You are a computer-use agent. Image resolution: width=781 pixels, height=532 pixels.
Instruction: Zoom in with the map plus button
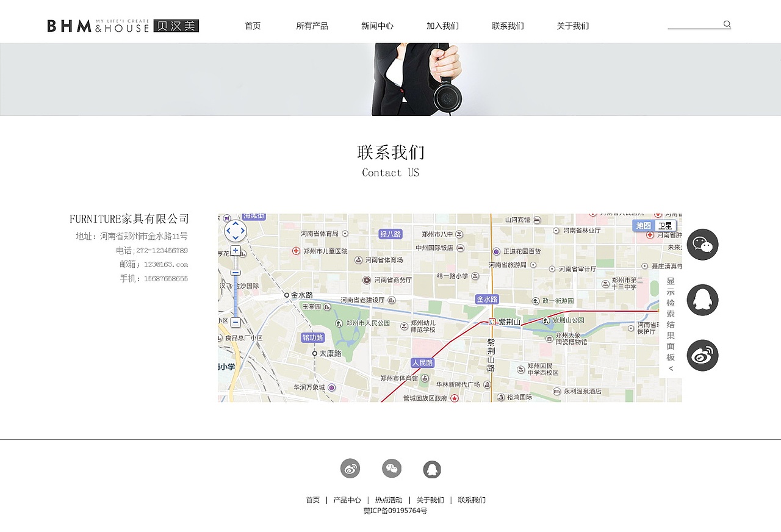(x=236, y=250)
